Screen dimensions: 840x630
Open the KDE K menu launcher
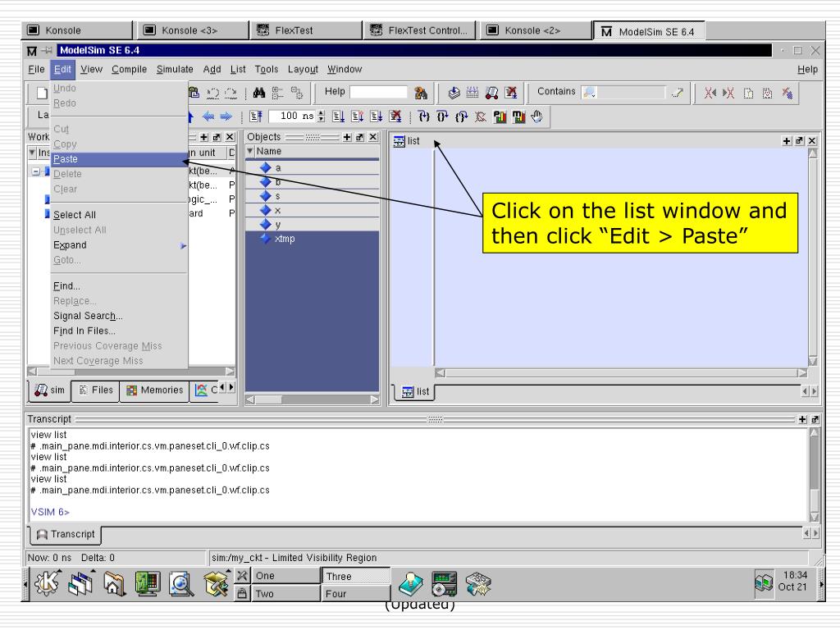[47, 583]
